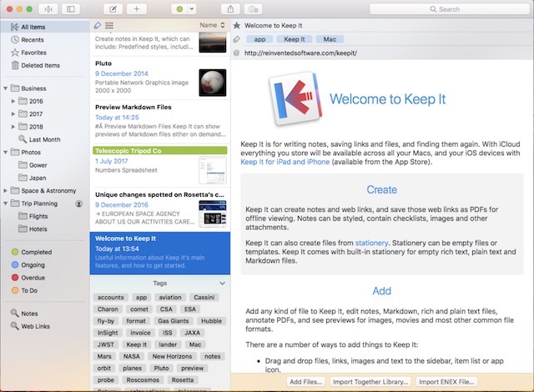
Task: Expand the 2016 folder
Action: tap(13, 101)
